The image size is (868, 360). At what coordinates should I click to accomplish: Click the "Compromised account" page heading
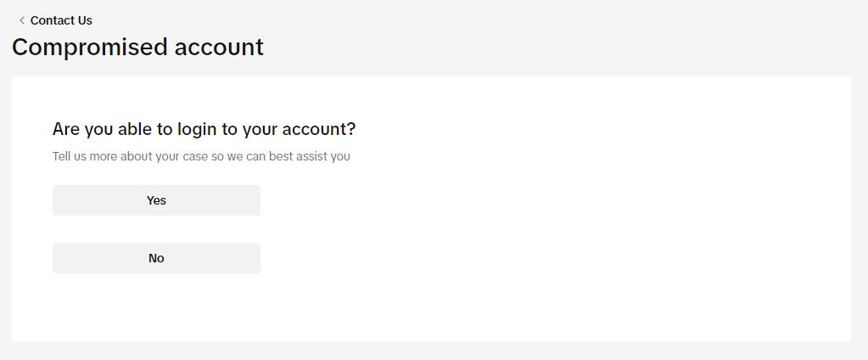[x=137, y=47]
